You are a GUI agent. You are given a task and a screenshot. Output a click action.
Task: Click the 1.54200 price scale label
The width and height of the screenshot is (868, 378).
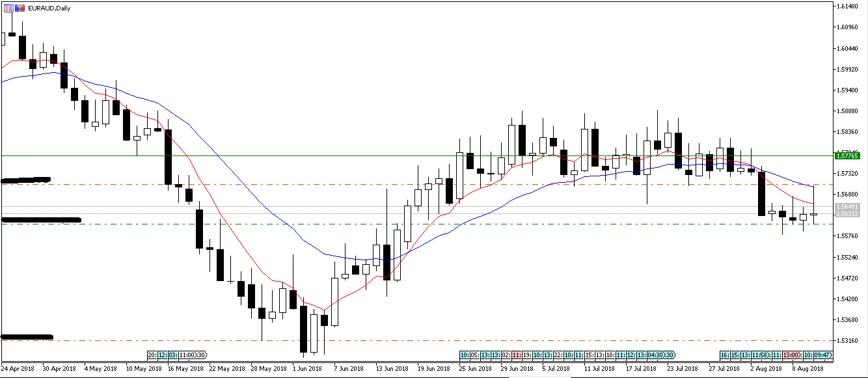(x=847, y=299)
